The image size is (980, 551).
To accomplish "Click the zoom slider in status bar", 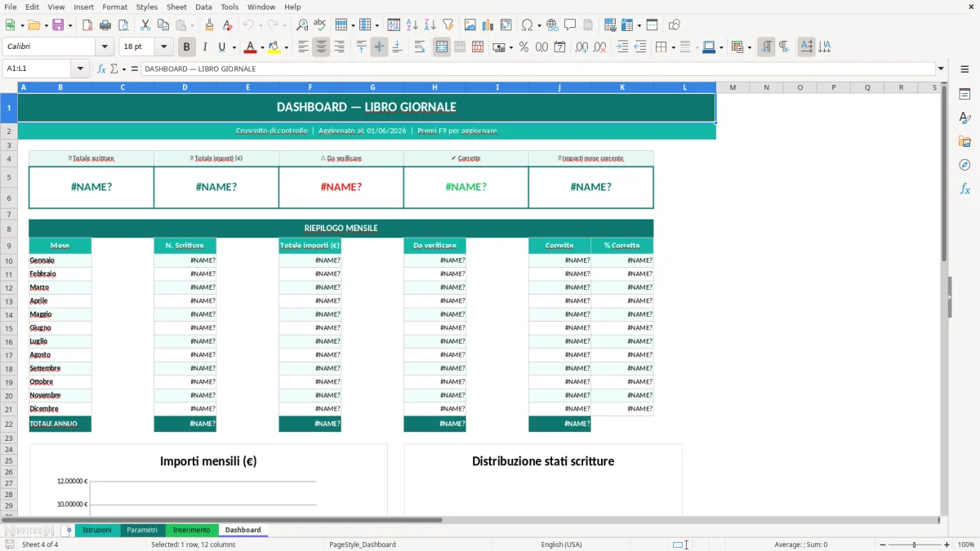I will click(914, 544).
